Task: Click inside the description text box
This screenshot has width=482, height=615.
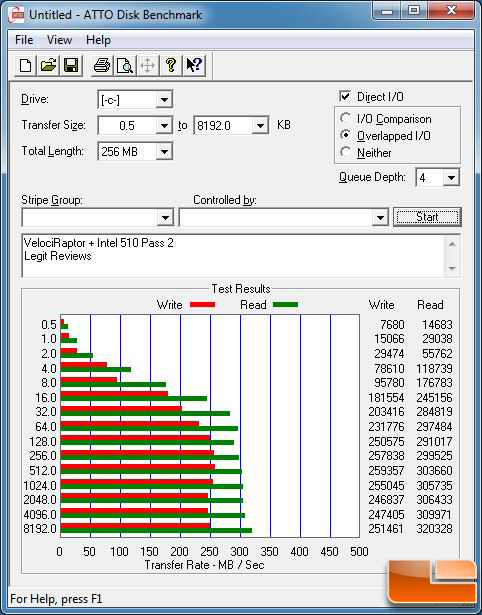Action: coord(234,256)
